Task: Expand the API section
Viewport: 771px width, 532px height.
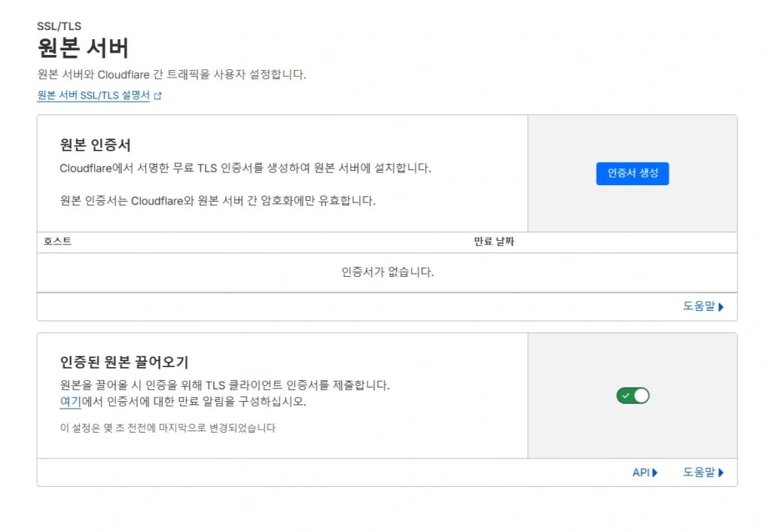Action: tap(645, 473)
